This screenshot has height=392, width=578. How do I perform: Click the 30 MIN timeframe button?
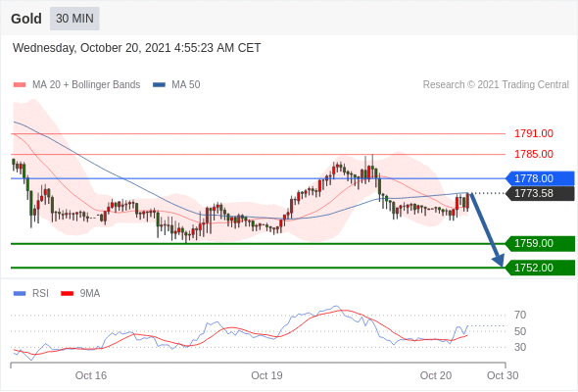tap(74, 19)
